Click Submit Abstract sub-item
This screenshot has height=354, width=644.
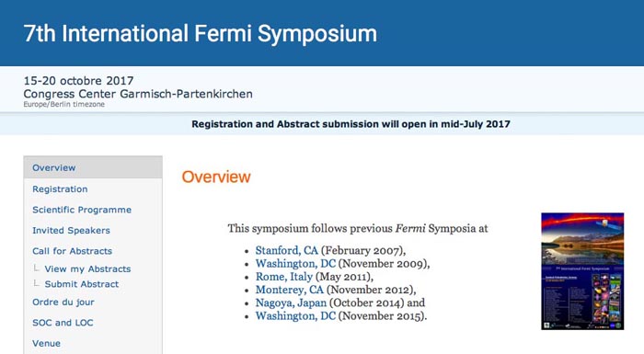pos(81,284)
